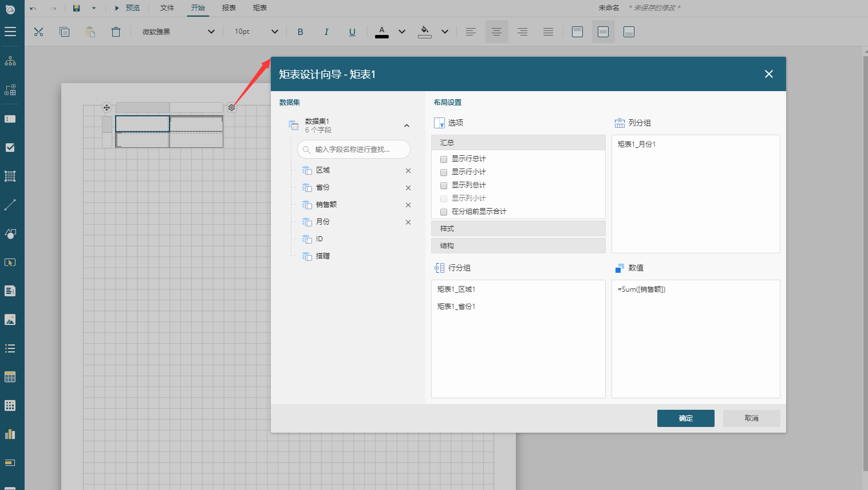Click the cut scissors icon
This screenshot has height=490, width=868.
tap(38, 32)
